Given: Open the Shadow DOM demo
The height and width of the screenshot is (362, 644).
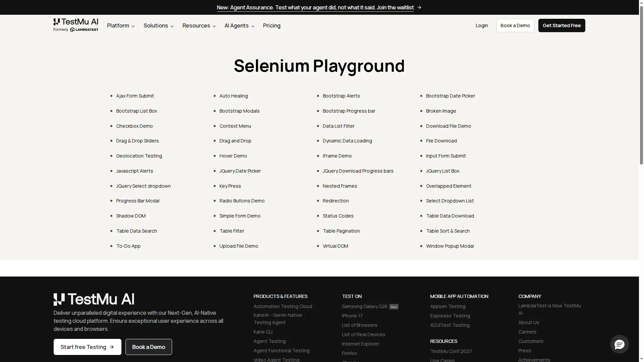Looking at the screenshot, I should tap(131, 216).
